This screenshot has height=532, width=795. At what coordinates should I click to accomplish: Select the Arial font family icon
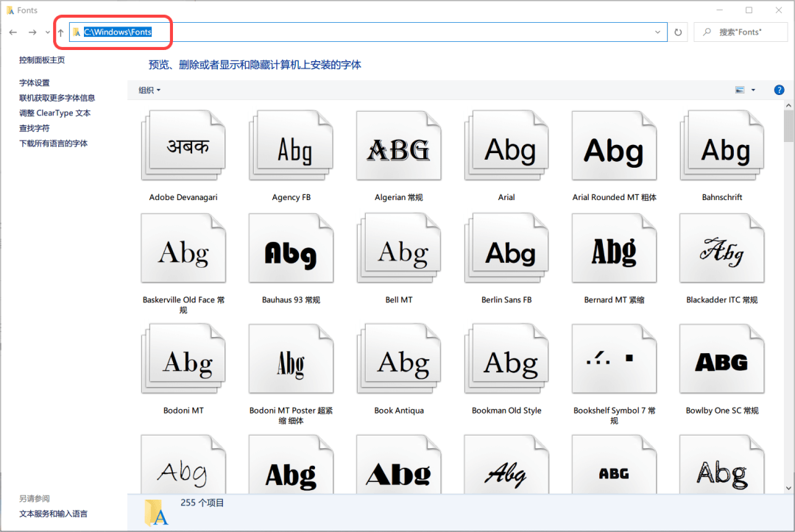(506, 146)
